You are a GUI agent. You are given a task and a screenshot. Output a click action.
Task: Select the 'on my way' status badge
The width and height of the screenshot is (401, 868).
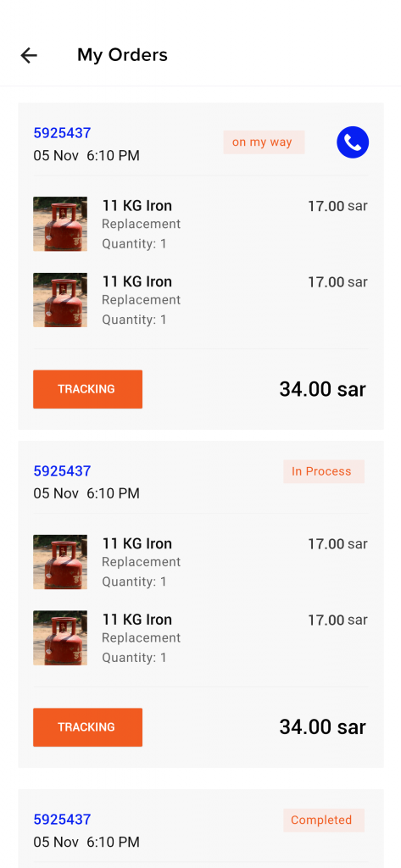pyautogui.click(x=265, y=142)
